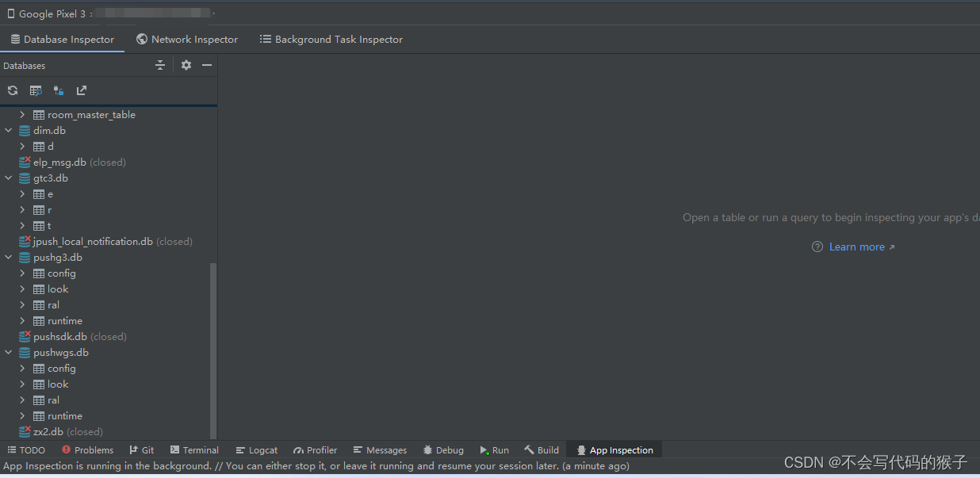Open the Profiler tool window
Screen dimensions: 980x478
pos(315,449)
